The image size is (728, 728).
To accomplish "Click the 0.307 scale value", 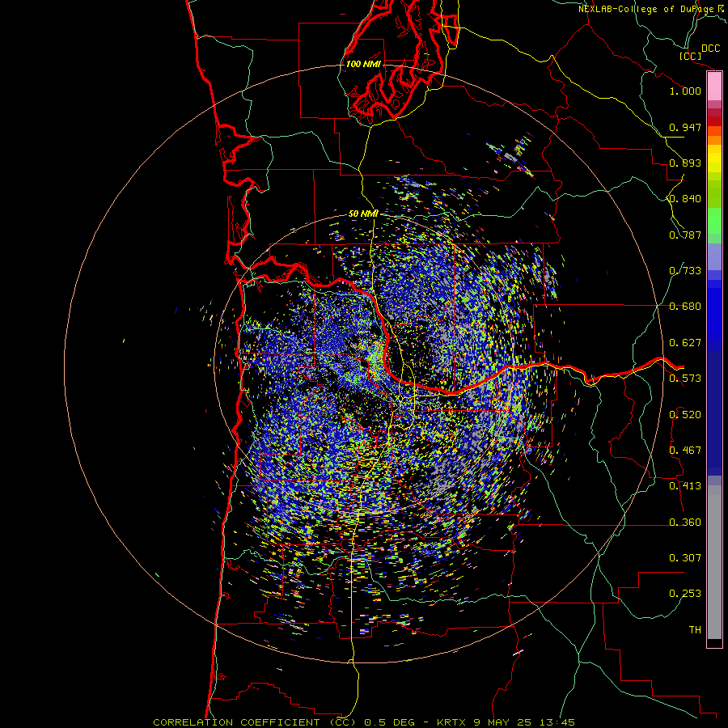I will [685, 558].
